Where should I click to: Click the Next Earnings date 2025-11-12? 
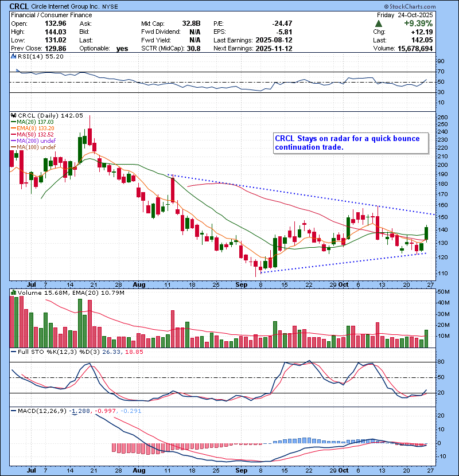pos(274,48)
